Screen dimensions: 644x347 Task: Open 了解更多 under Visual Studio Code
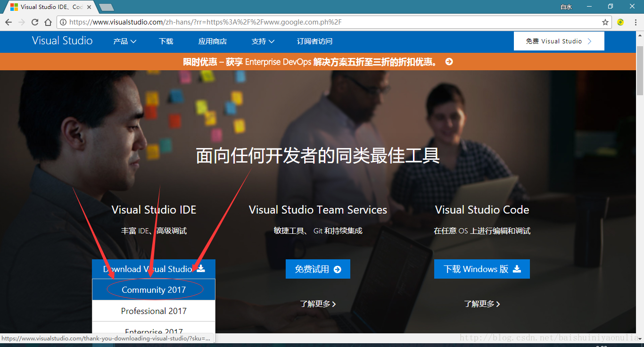(x=482, y=304)
